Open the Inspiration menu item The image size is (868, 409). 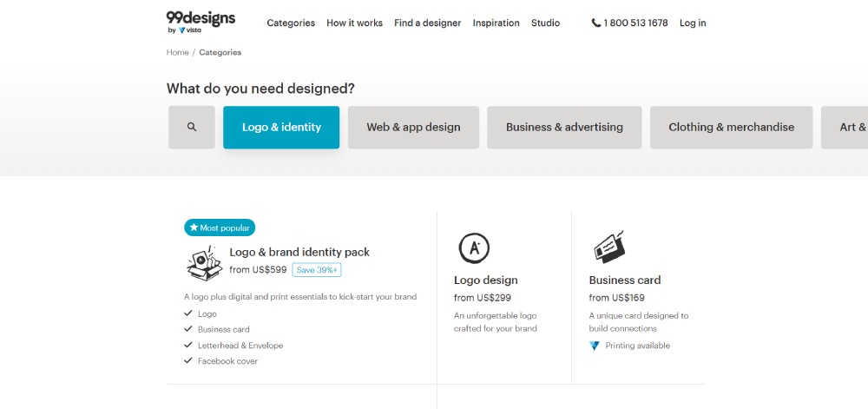pos(496,23)
